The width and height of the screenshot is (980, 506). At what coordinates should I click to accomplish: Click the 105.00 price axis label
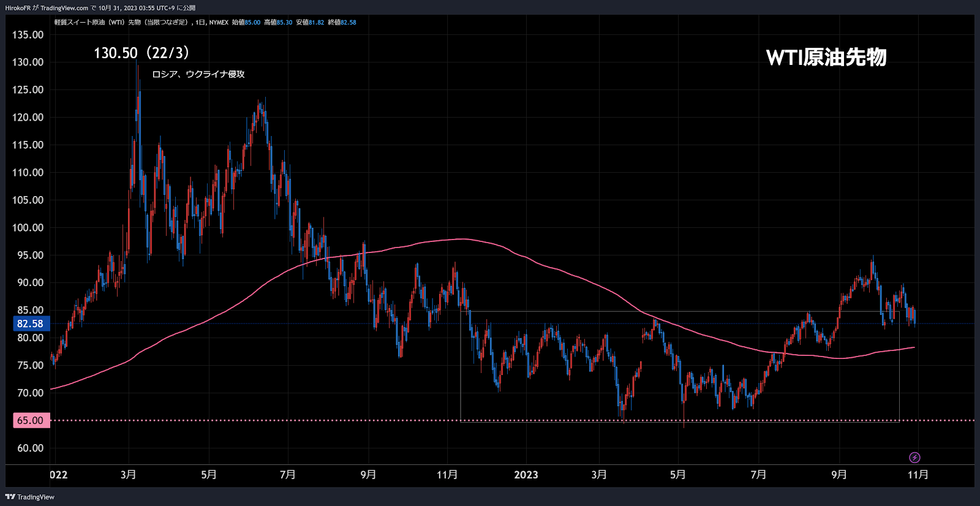28,200
